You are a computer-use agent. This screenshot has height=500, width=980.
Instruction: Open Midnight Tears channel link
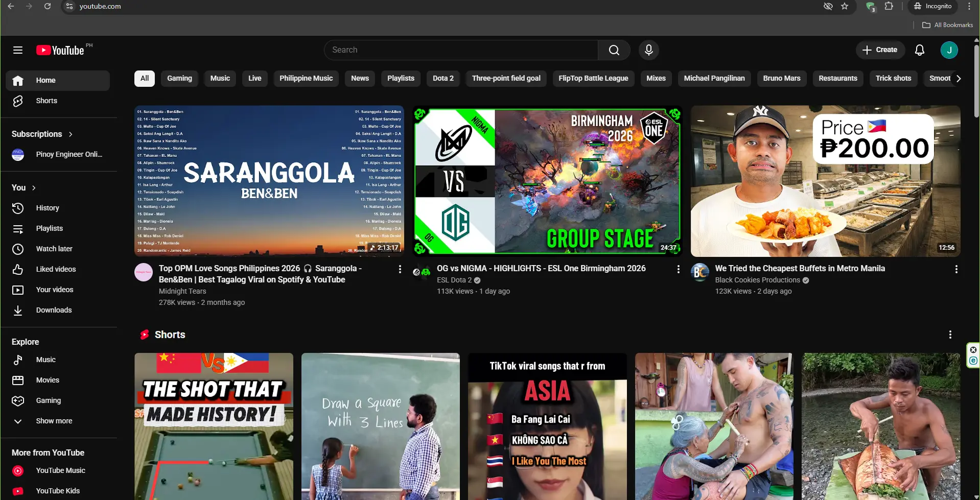[182, 291]
